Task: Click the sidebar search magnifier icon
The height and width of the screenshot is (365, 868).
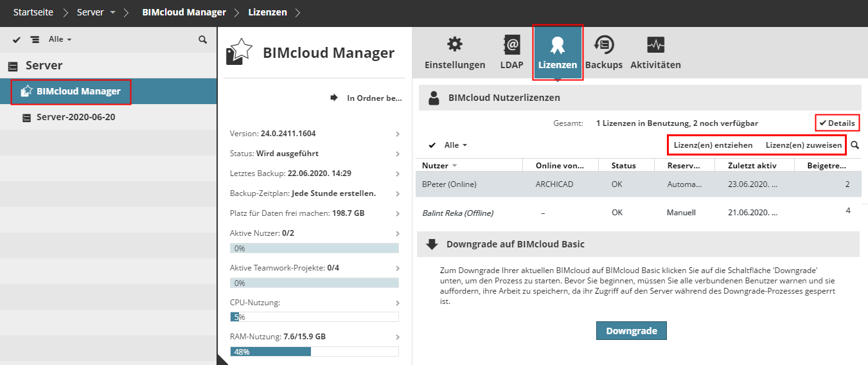Action: click(202, 40)
